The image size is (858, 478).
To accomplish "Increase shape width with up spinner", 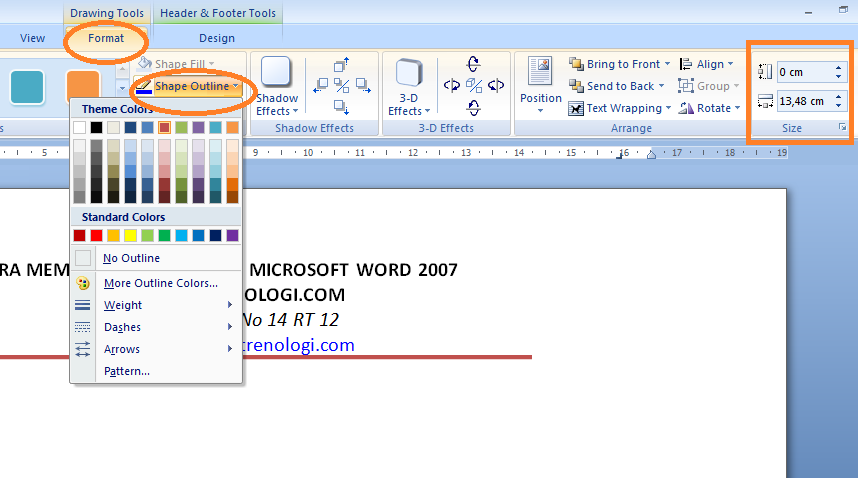I will [x=838, y=97].
